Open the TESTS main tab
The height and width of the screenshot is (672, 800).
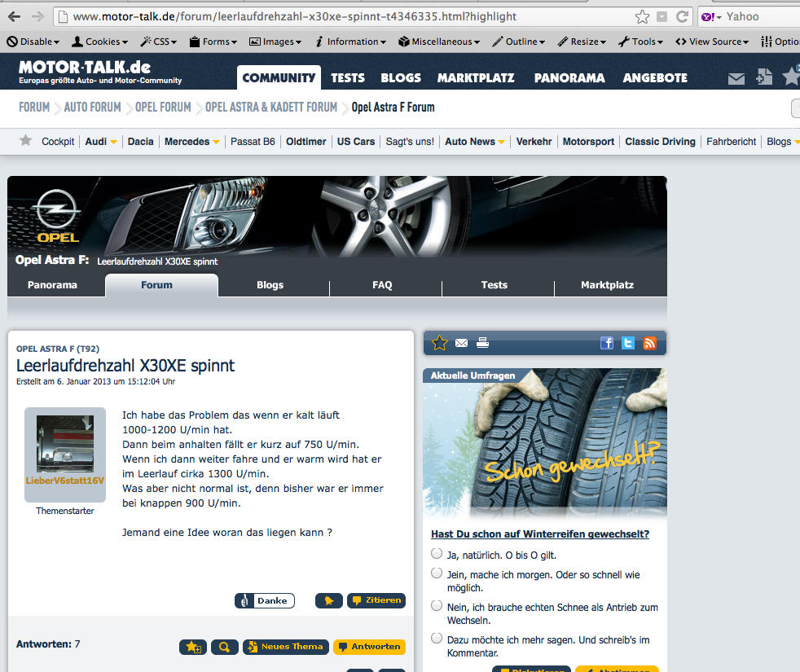[x=348, y=78]
